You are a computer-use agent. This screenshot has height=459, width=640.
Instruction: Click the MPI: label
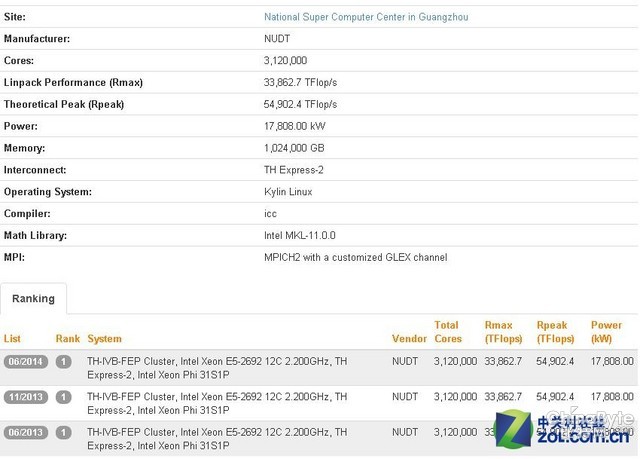coord(14,257)
